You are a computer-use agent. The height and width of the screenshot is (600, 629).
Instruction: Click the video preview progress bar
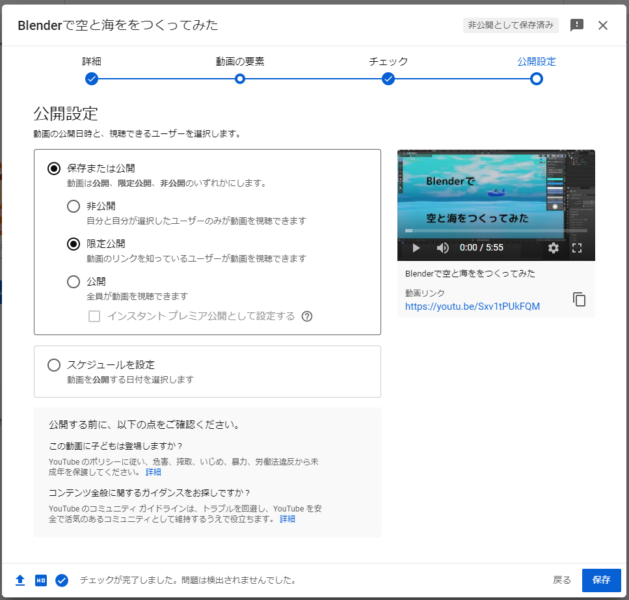(x=496, y=231)
